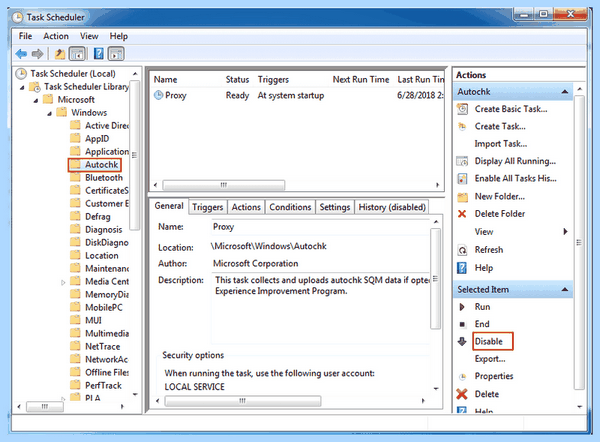Collapse the Autochk actions section
This screenshot has height=442, width=600.
pyautogui.click(x=564, y=92)
